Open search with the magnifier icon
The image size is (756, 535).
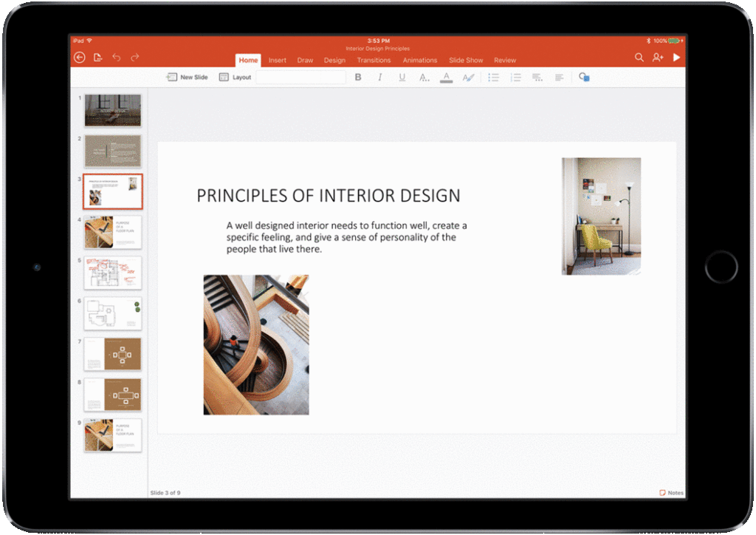pyautogui.click(x=639, y=58)
